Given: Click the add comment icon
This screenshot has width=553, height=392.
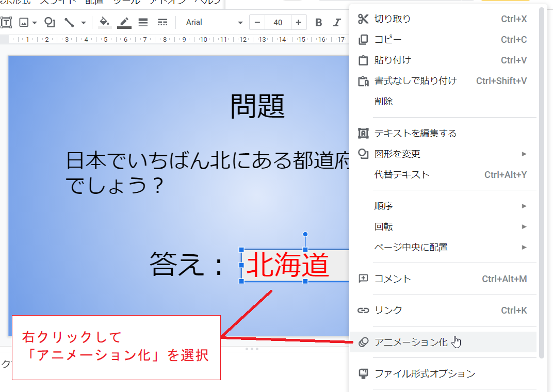Looking at the screenshot, I should (x=363, y=279).
